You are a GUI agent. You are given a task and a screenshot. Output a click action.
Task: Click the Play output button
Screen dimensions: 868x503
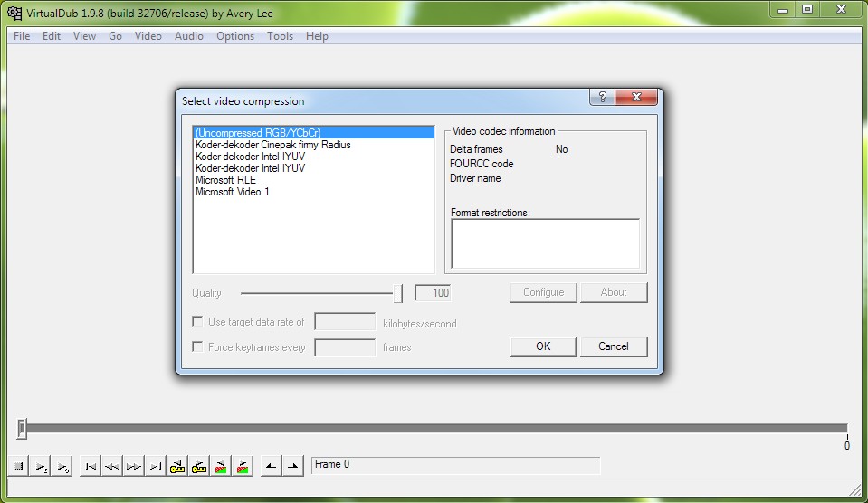[62, 467]
